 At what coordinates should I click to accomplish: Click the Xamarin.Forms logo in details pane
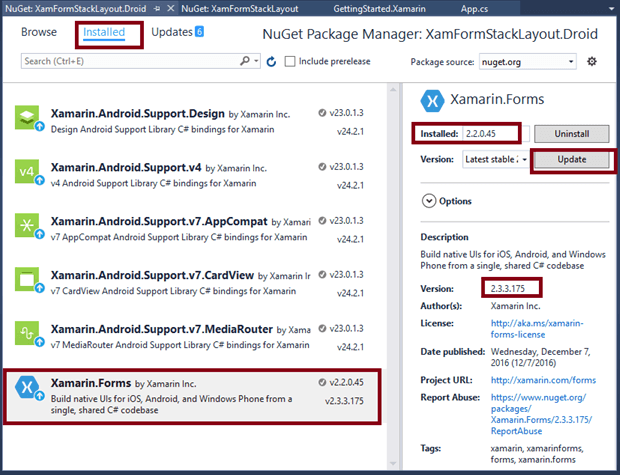click(x=432, y=101)
